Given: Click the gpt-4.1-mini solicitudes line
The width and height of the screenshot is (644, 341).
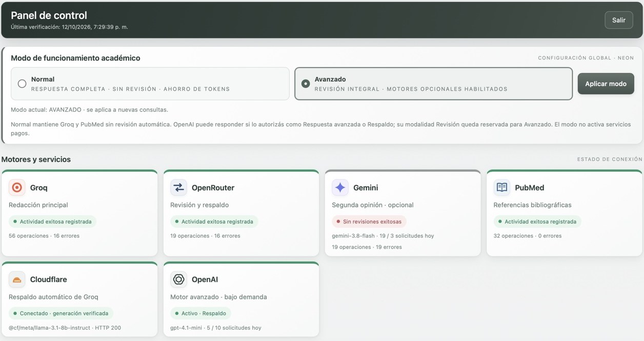Looking at the screenshot, I should [x=215, y=328].
